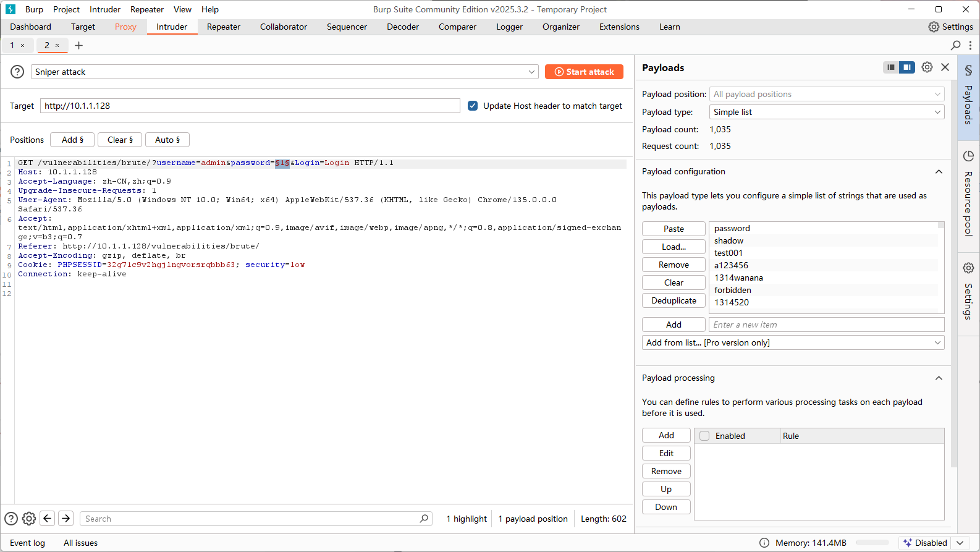Screen dimensions: 980x552
Task: Click the Add § position button
Action: pyautogui.click(x=72, y=140)
